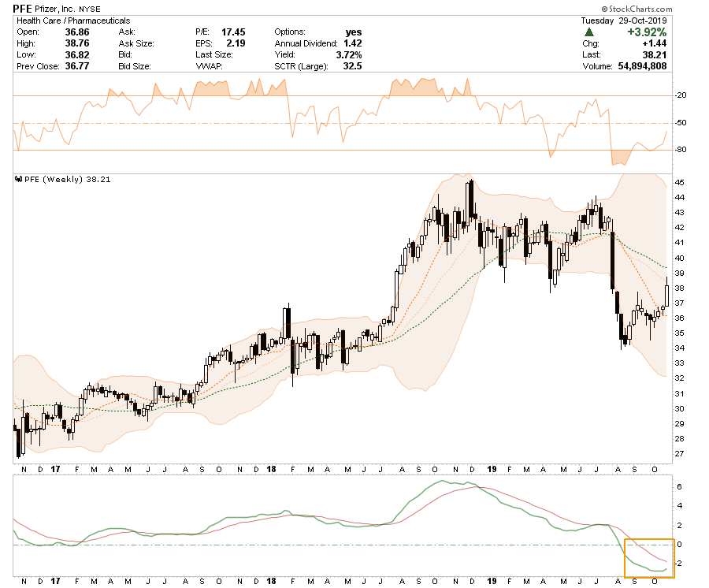Click the copyright symbol before StockCharts.com
The width and height of the screenshot is (709, 588).
pyautogui.click(x=604, y=9)
